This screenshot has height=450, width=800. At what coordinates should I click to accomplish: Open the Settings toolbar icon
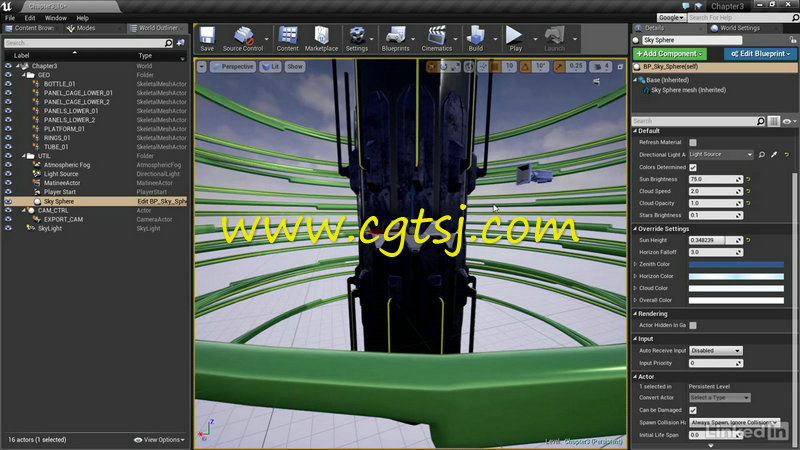[x=357, y=39]
